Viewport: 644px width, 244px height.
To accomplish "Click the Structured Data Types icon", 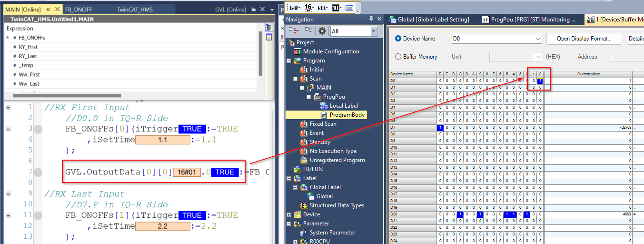I will pyautogui.click(x=304, y=205).
